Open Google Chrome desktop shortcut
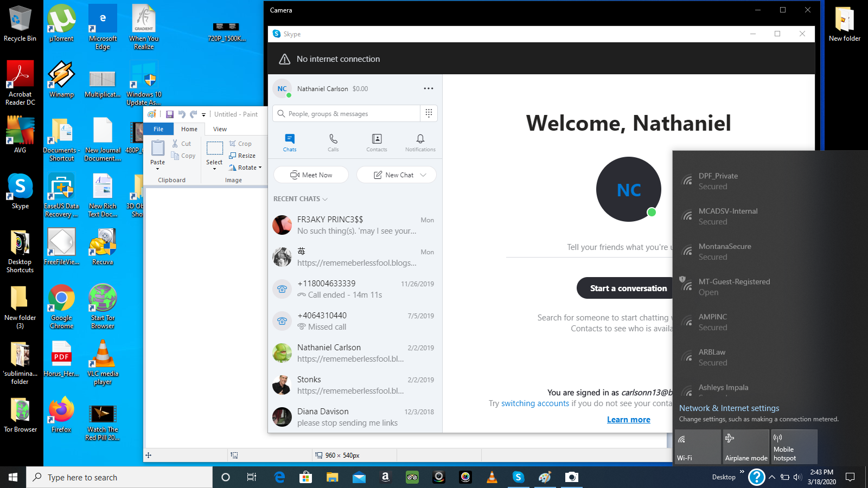868x488 pixels. pyautogui.click(x=61, y=306)
